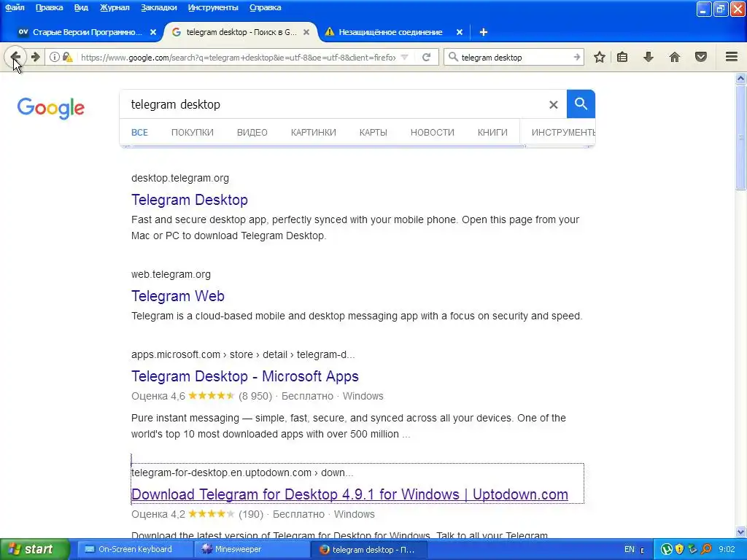Select the КАРТИНКИ filter
Image resolution: width=747 pixels, height=560 pixels.
[x=314, y=133]
